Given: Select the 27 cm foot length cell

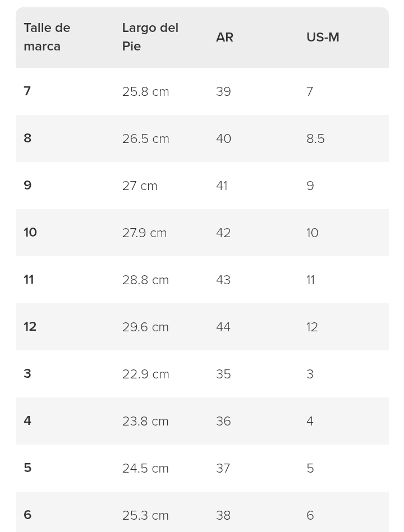Looking at the screenshot, I should click(x=140, y=186).
